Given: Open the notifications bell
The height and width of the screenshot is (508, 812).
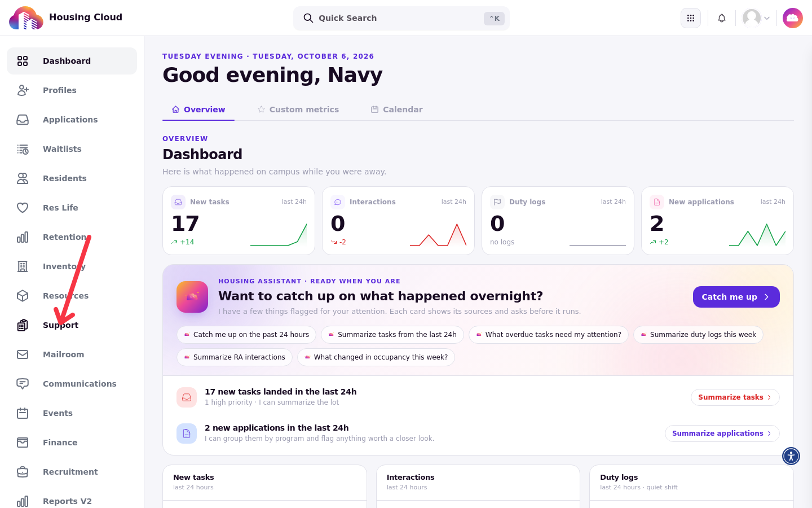Looking at the screenshot, I should 722,18.
